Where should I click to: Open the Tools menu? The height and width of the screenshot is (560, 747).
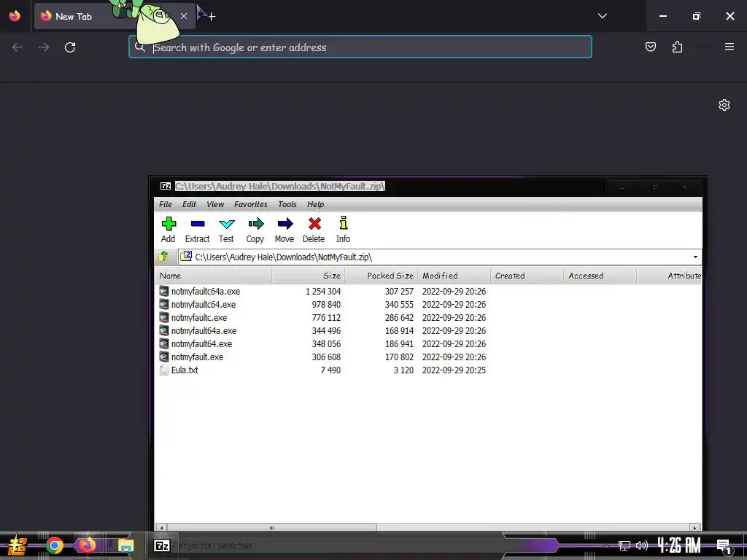coord(287,204)
